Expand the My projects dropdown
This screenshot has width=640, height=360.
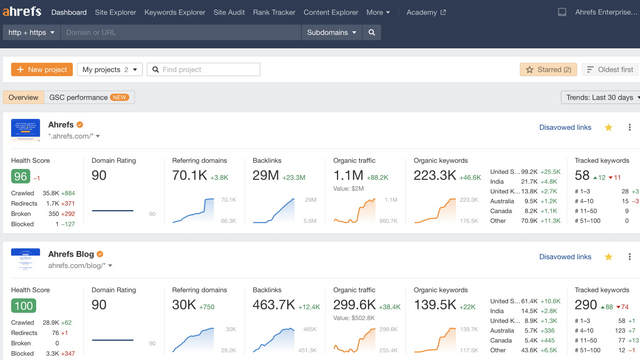pyautogui.click(x=109, y=69)
